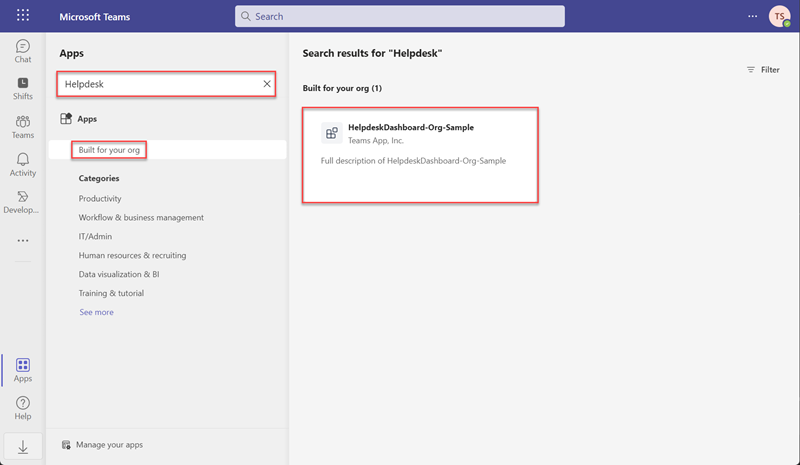Click the Microsoft Teams title
This screenshot has height=465, width=800.
tap(94, 16)
